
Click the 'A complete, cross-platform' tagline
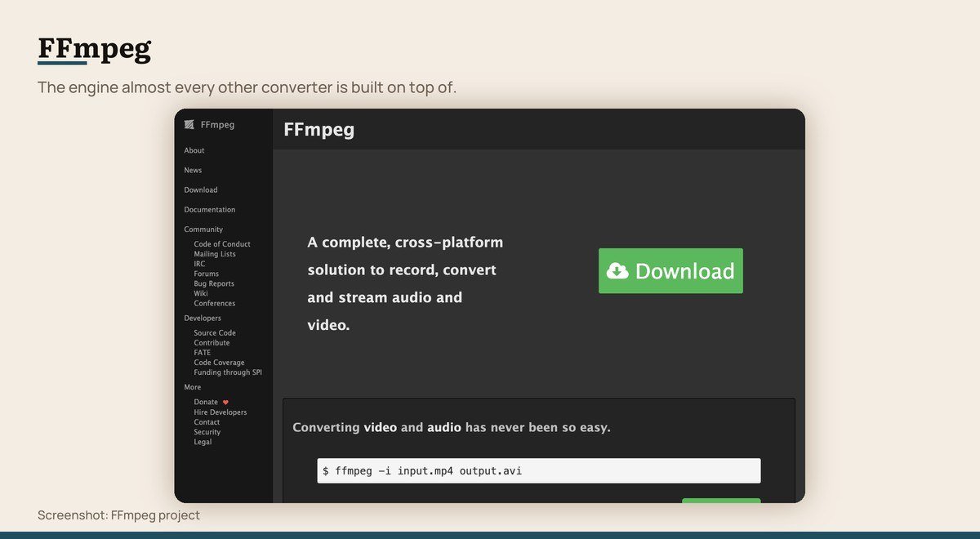[x=405, y=283]
